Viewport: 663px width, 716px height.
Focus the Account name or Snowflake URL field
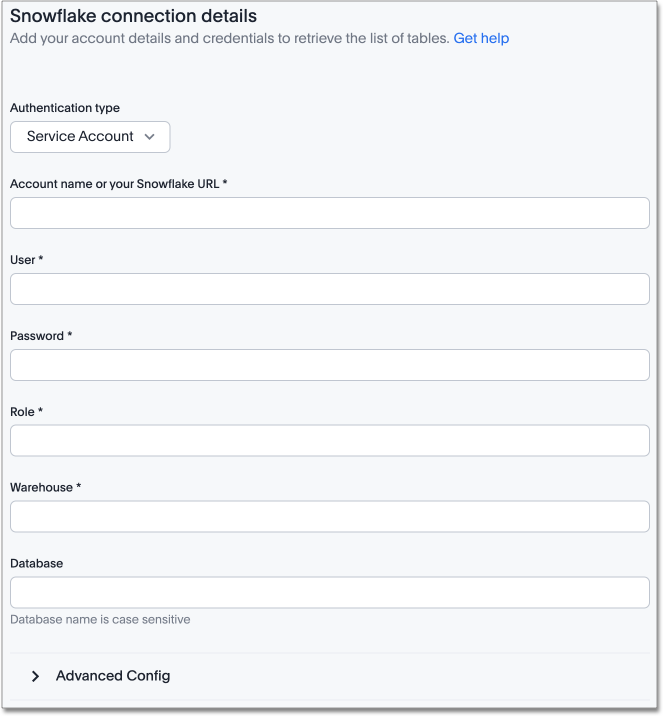[x=330, y=213]
